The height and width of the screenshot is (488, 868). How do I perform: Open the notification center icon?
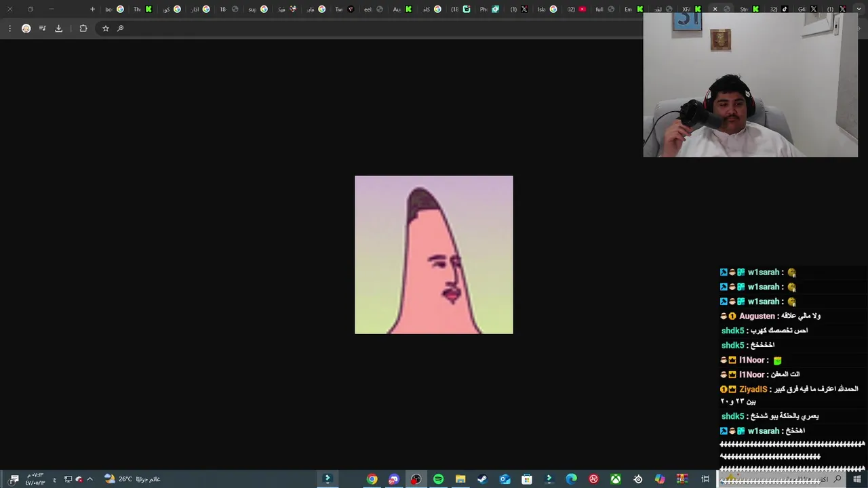(x=14, y=479)
